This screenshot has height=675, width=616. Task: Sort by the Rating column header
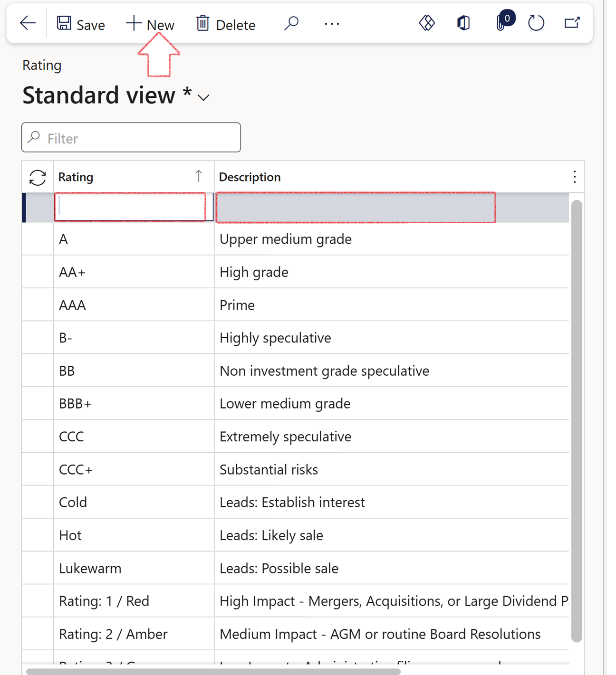coord(76,177)
